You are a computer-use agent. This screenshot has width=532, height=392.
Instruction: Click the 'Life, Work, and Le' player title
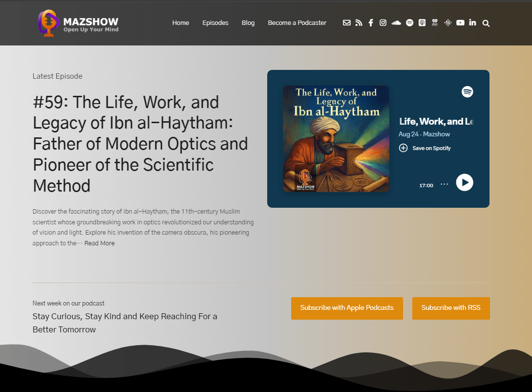click(436, 122)
